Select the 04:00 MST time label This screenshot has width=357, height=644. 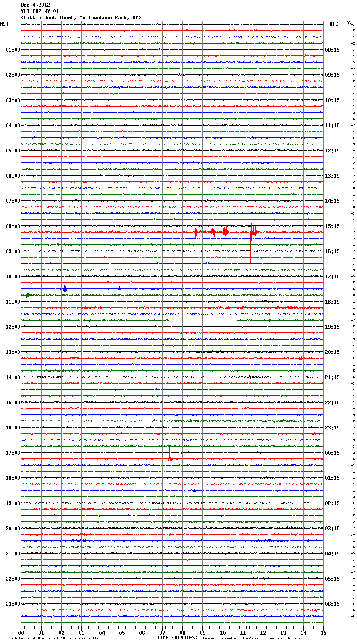(13, 126)
